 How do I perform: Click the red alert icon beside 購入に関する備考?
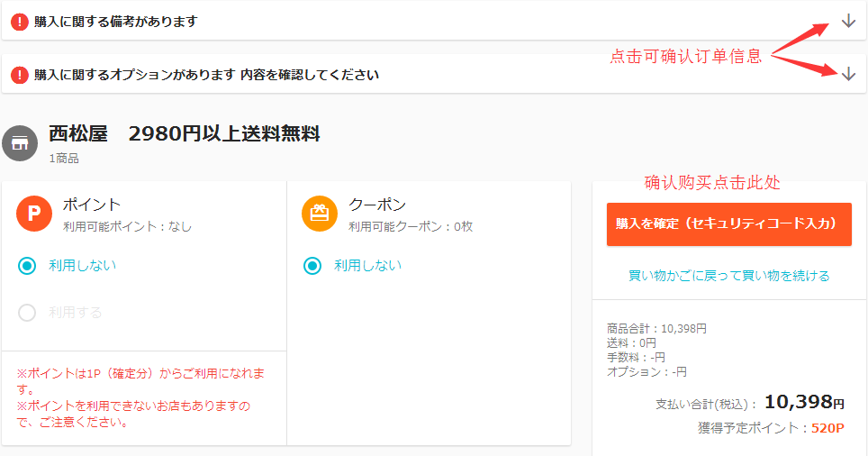[20, 22]
